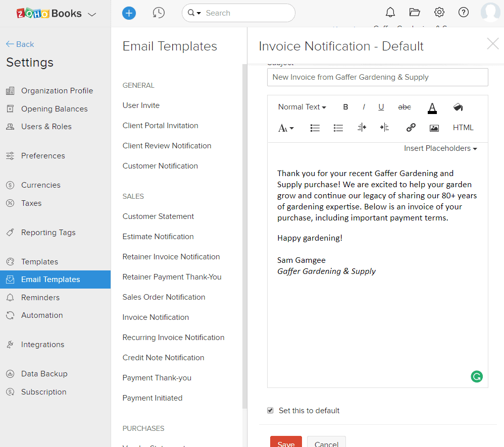The image size is (504, 447).
Task: Decrease indent in editor toolbar
Action: click(x=362, y=128)
